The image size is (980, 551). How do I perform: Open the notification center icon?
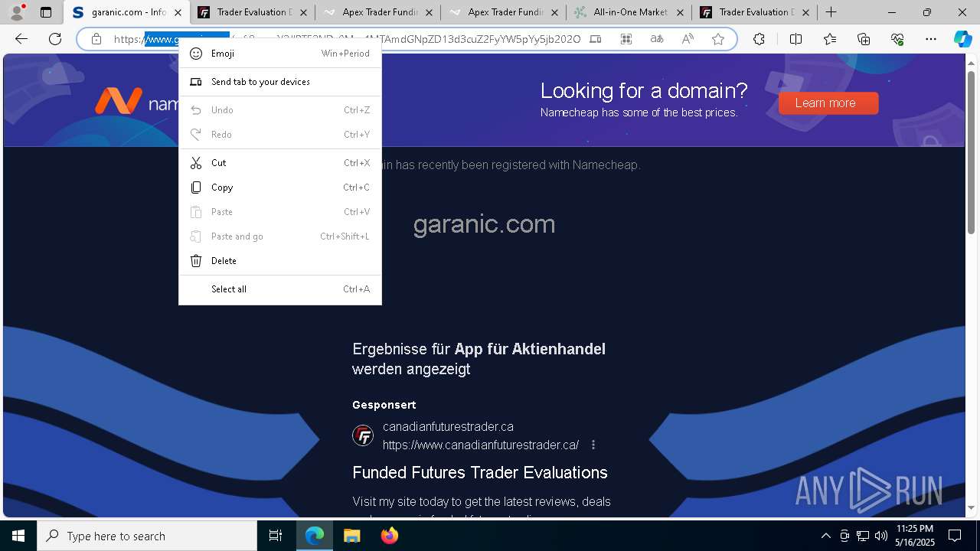pyautogui.click(x=955, y=536)
